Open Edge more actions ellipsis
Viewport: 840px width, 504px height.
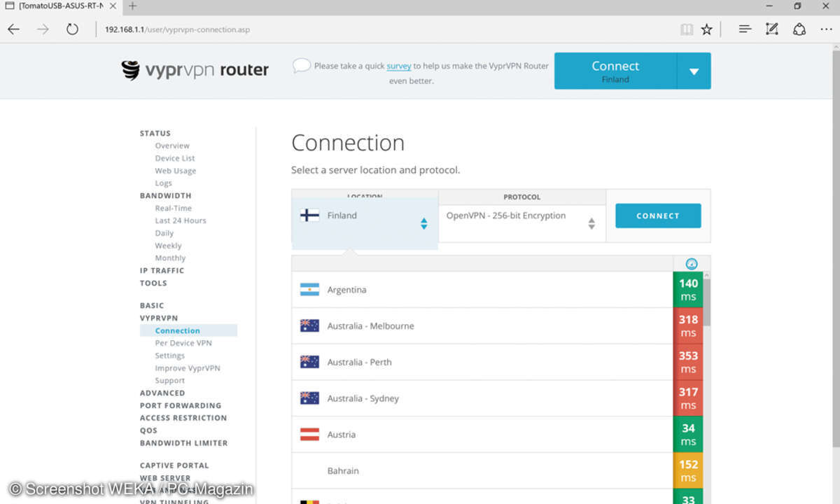(825, 29)
